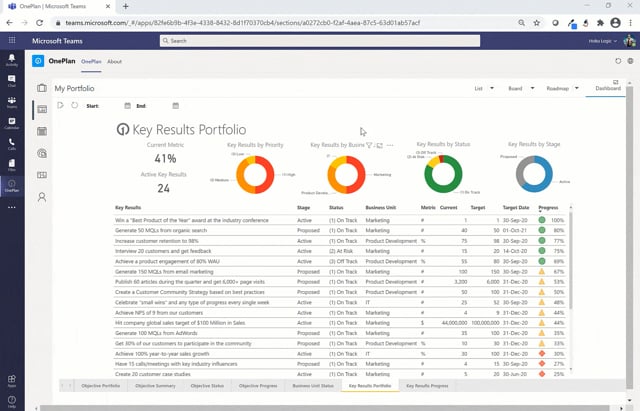Switch to the Dashboard view tab
640x411 pixels.
point(608,89)
